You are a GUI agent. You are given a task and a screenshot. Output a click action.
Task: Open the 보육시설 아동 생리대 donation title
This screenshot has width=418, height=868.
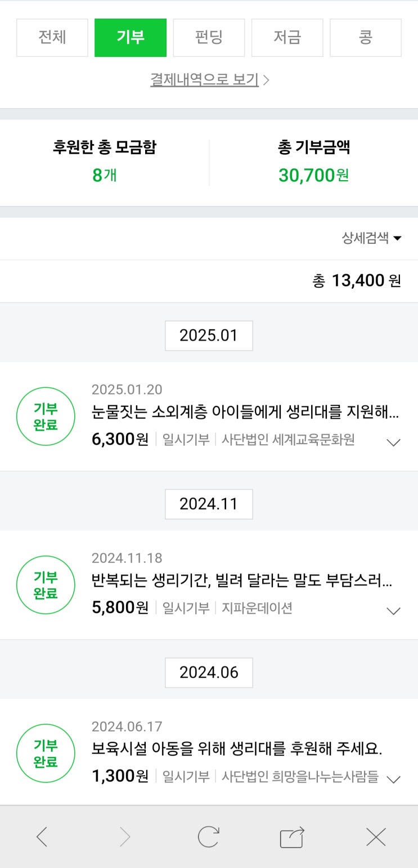(x=237, y=749)
